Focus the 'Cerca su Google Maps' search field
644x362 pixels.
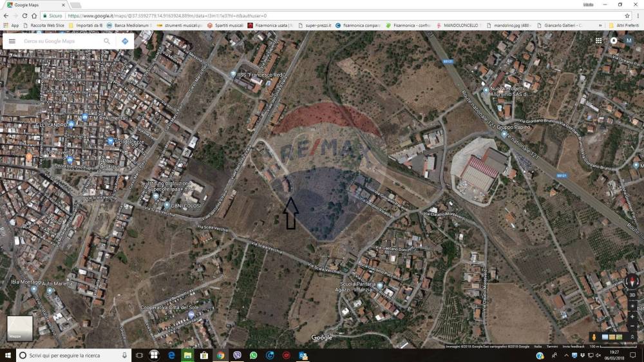click(59, 41)
